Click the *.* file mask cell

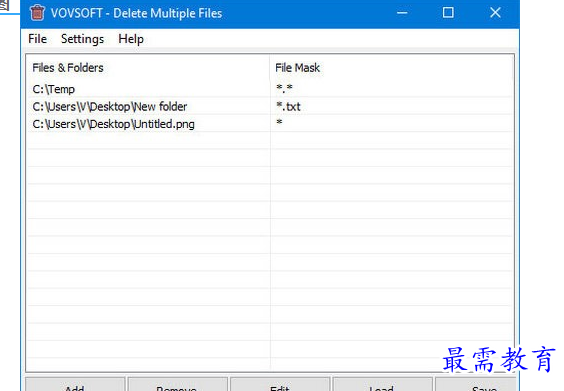tap(392, 89)
